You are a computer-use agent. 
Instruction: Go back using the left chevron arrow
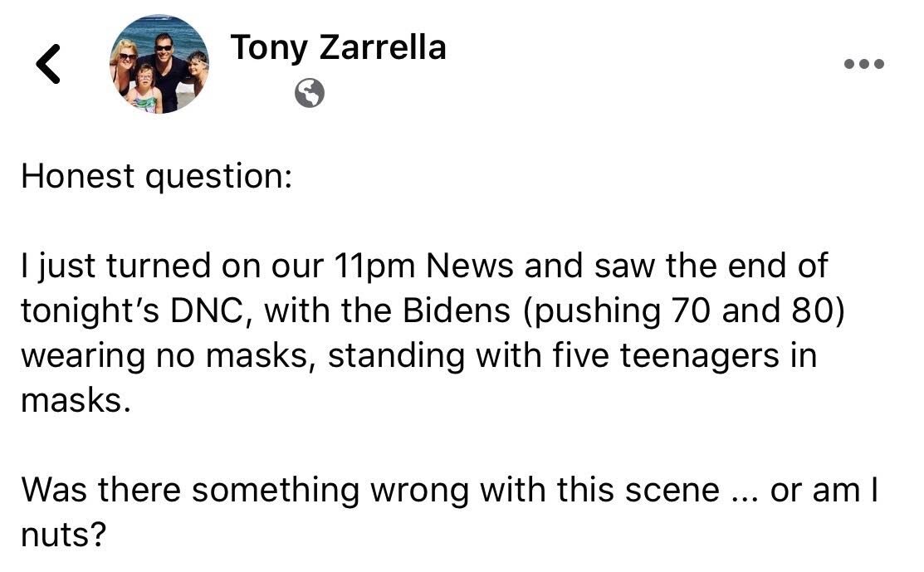click(48, 64)
